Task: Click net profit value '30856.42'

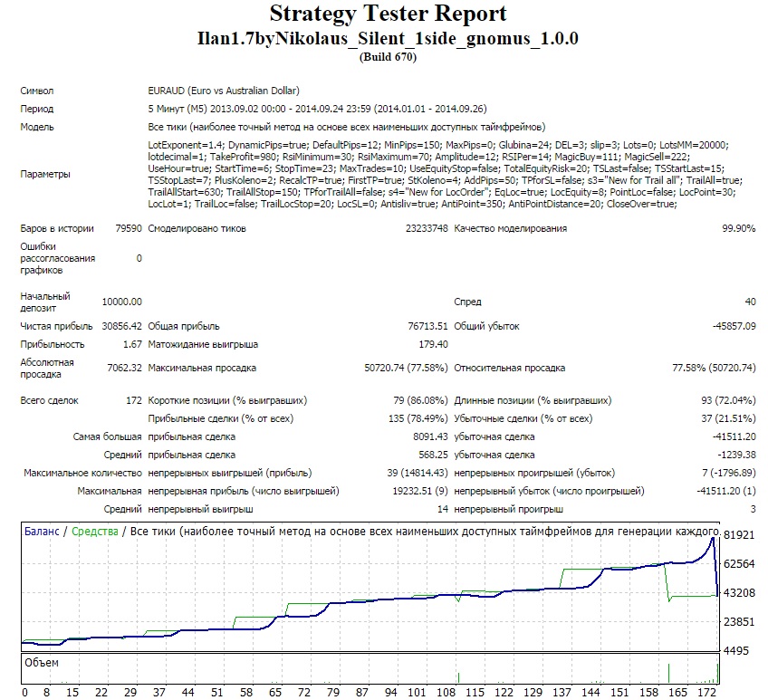Action: [x=122, y=326]
